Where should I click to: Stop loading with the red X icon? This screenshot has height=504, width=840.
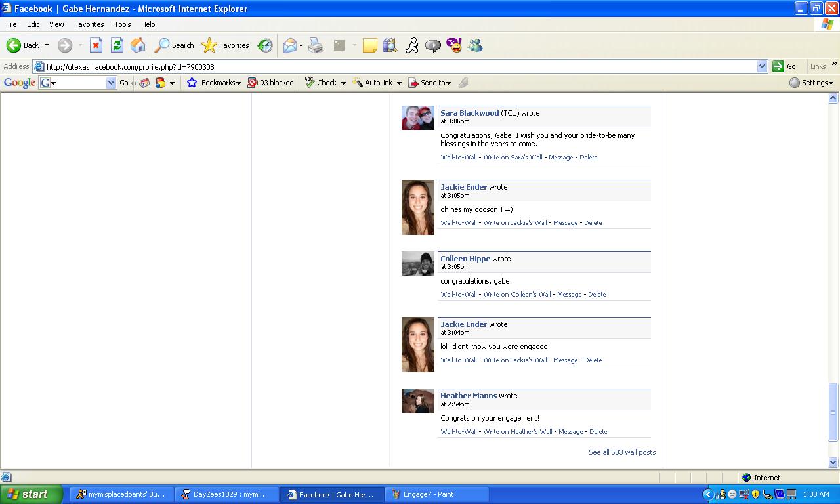click(x=96, y=45)
